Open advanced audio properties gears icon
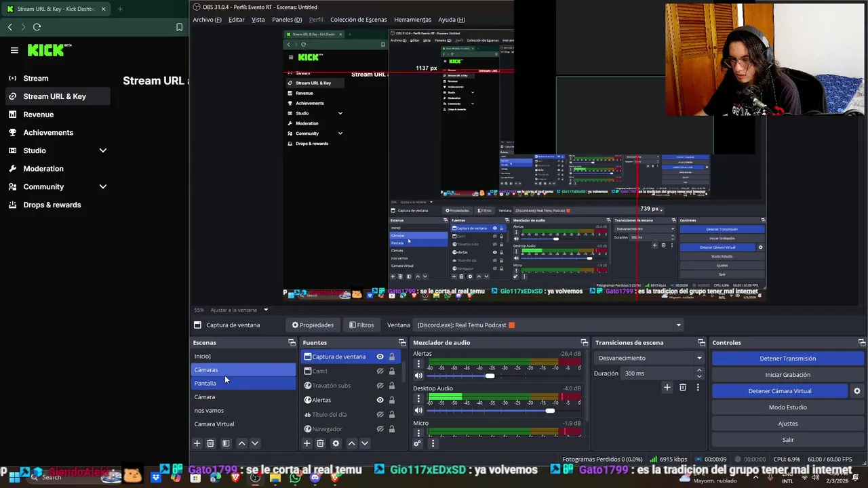The height and width of the screenshot is (488, 868). (417, 443)
